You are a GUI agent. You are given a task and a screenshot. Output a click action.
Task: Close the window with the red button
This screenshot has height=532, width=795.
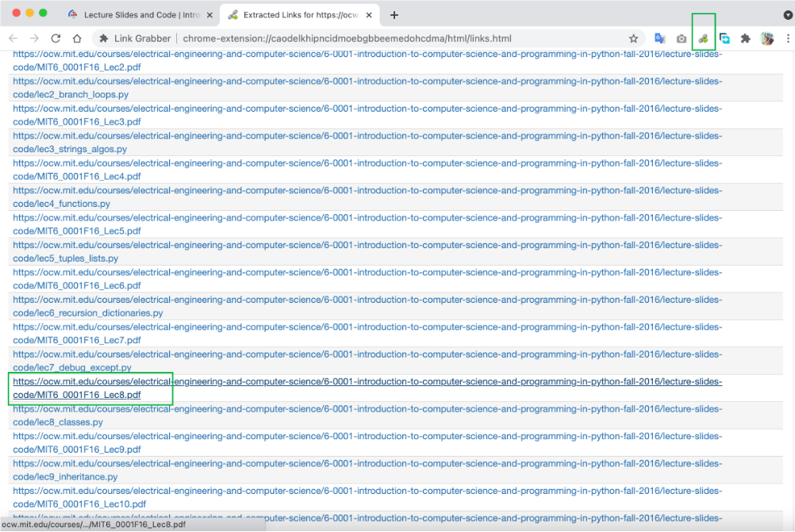(16, 13)
